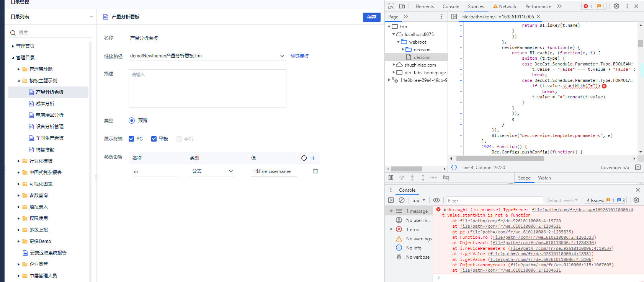Clear the console
This screenshot has width=644, height=282.
pyautogui.click(x=402, y=200)
